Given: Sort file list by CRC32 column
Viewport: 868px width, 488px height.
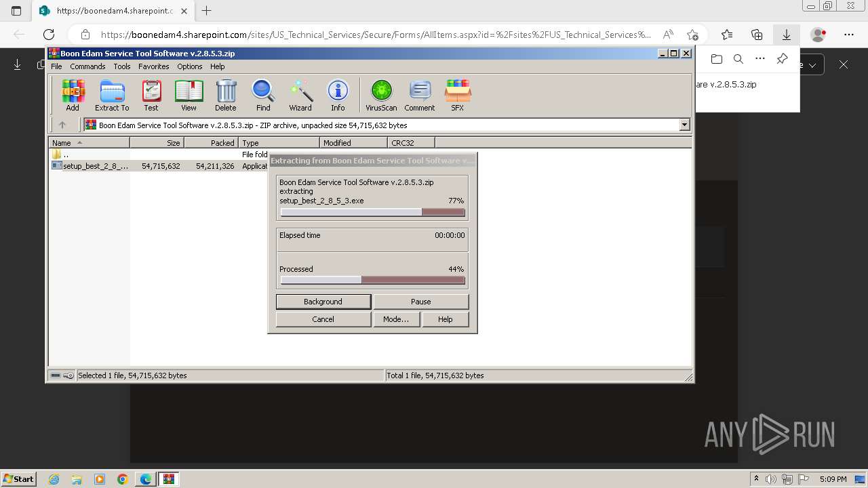Looking at the screenshot, I should [411, 142].
